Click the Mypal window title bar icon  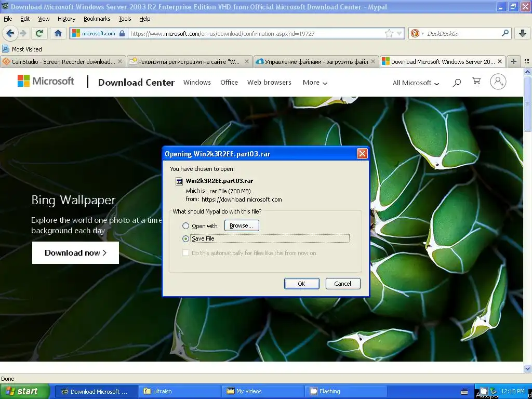coord(5,6)
